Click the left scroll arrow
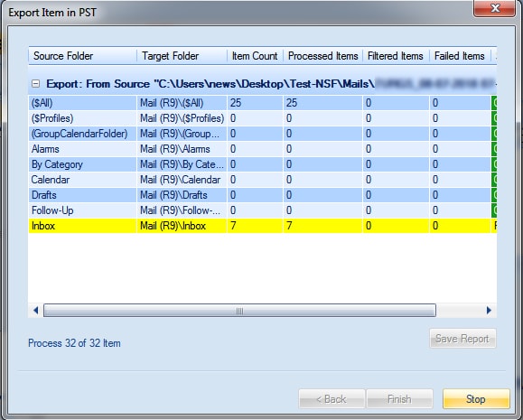This screenshot has width=523, height=420. coord(36,310)
